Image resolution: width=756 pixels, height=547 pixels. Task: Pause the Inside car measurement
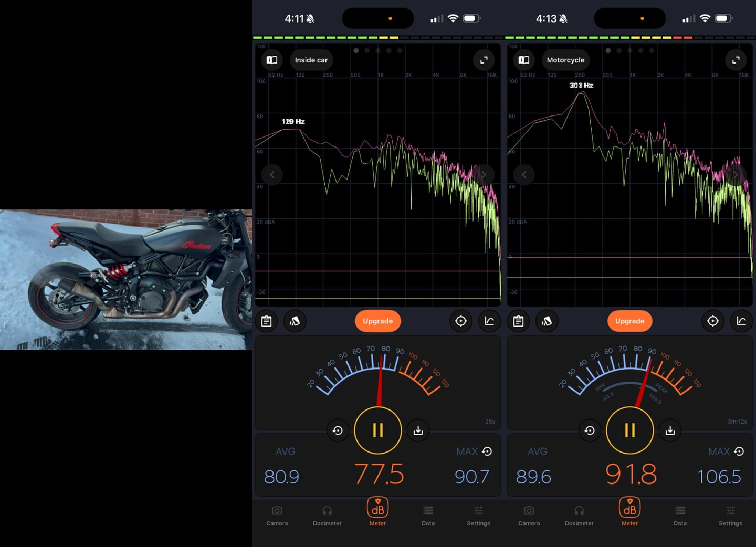378,430
